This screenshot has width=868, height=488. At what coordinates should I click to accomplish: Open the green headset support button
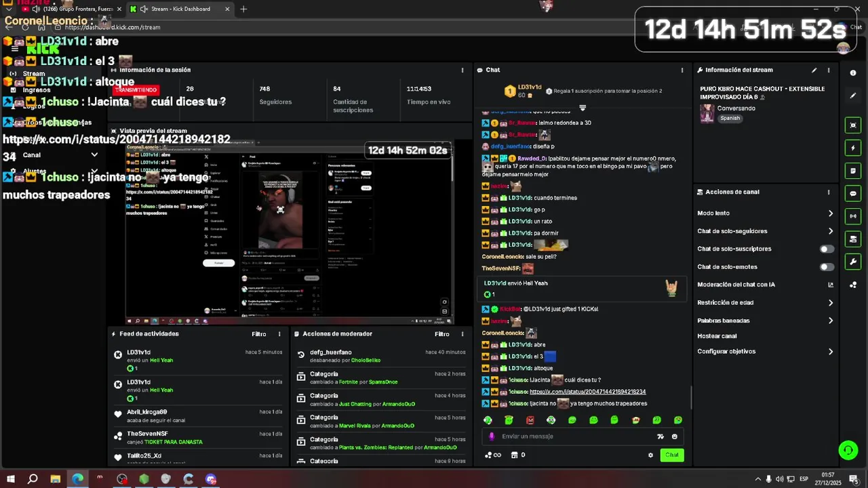click(x=848, y=449)
